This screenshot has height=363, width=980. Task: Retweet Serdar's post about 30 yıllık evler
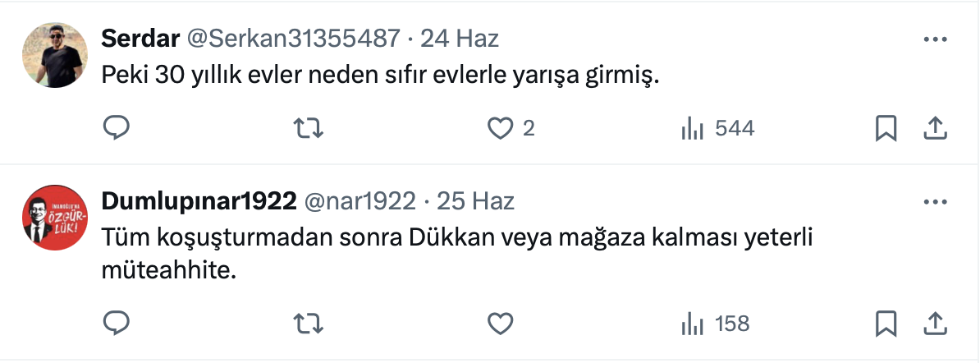309,128
